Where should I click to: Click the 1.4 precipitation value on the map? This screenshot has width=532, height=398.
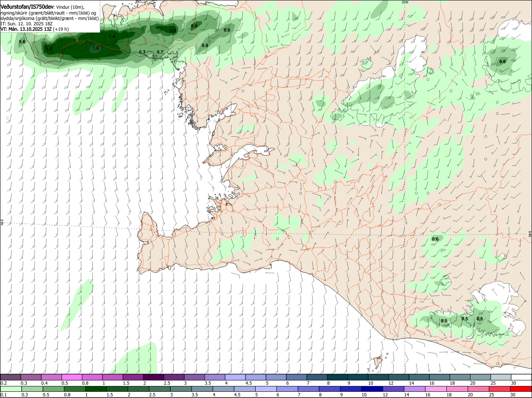pyautogui.click(x=112, y=37)
